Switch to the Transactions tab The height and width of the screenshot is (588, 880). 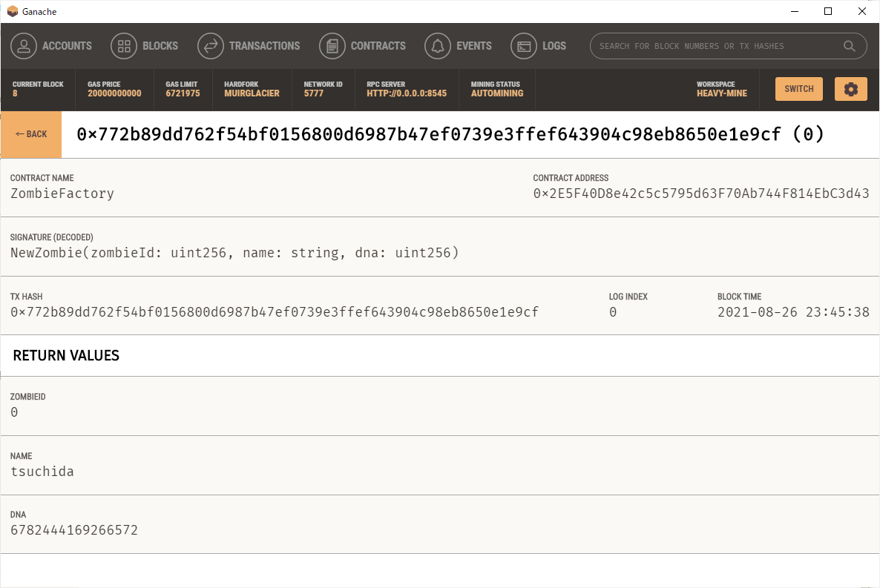tap(249, 46)
